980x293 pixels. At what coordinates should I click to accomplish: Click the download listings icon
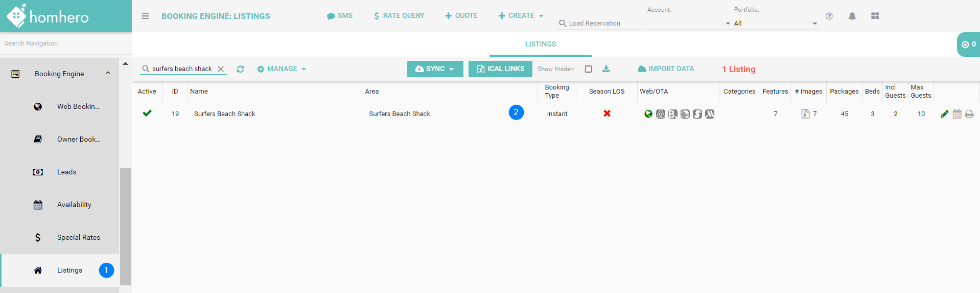[606, 69]
